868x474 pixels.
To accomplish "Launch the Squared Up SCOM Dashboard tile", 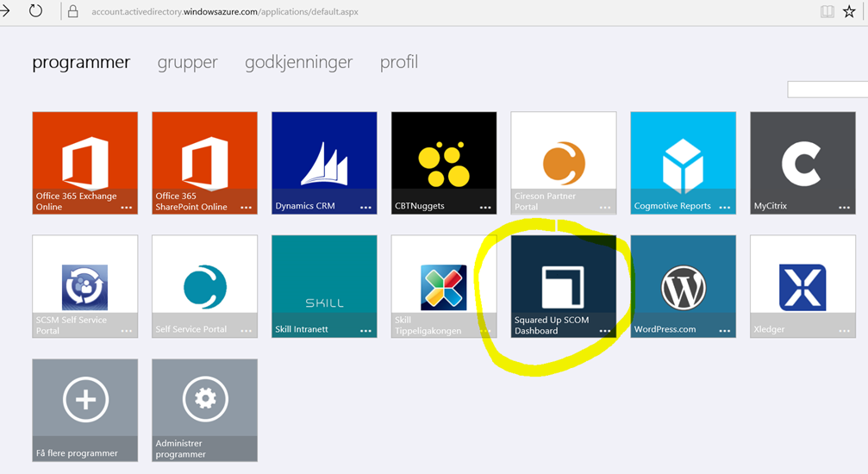I will [563, 286].
